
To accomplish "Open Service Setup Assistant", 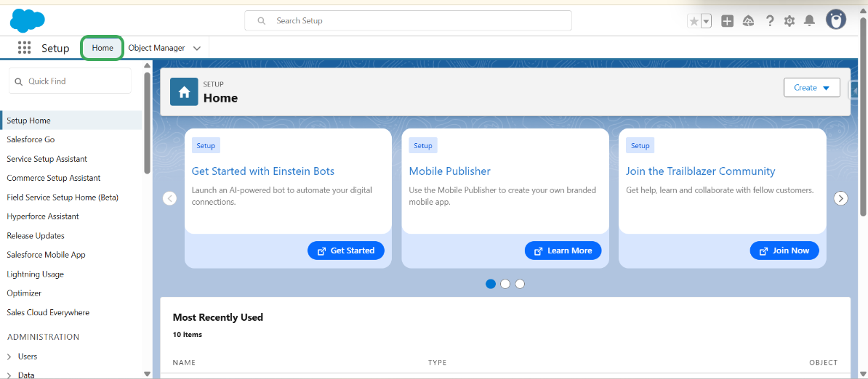I will pos(47,159).
